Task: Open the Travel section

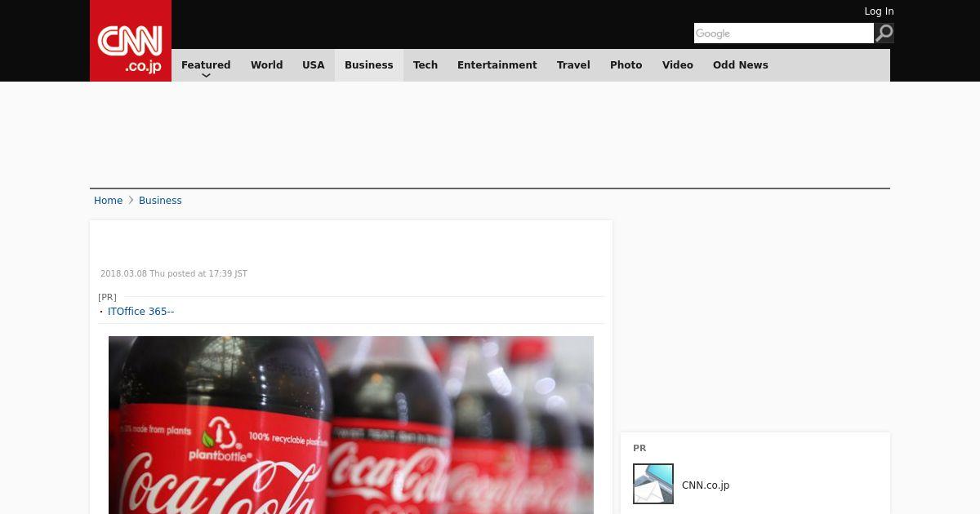Action: (x=573, y=65)
